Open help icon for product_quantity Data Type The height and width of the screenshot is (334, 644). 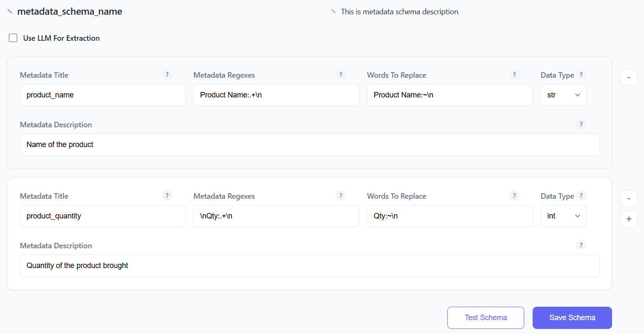point(581,196)
